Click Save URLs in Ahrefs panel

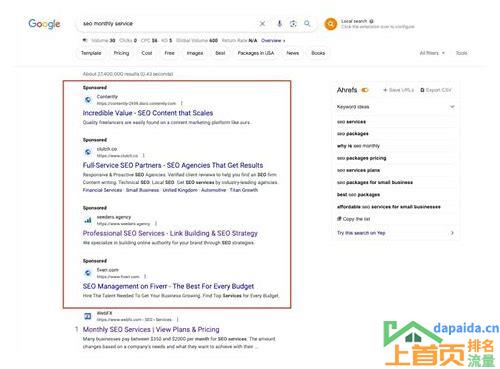click(x=398, y=90)
